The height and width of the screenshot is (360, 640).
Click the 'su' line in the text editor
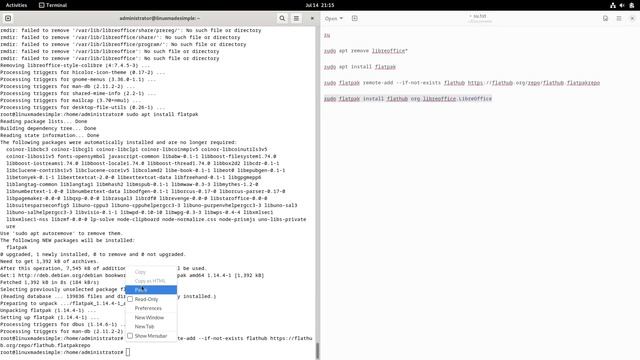tap(327, 36)
